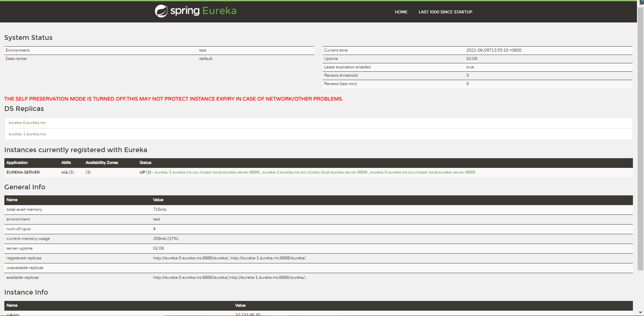Click the AMIs column header
The width and height of the screenshot is (644, 316).
[x=66, y=163]
